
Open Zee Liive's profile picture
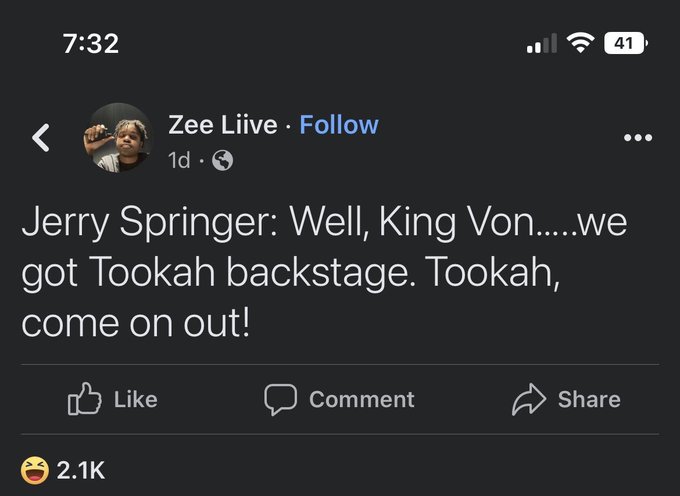click(116, 137)
